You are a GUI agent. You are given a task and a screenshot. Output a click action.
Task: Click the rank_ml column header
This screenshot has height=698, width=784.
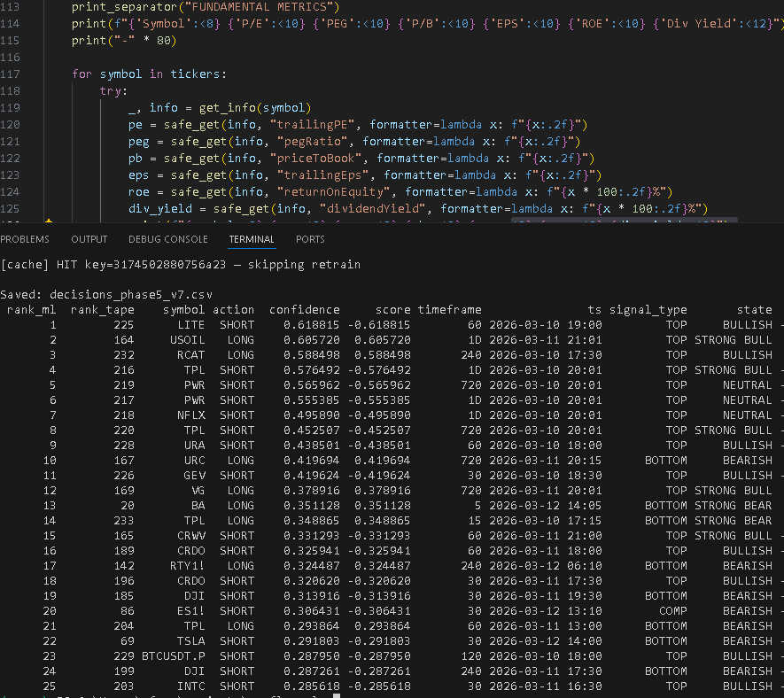click(x=32, y=310)
